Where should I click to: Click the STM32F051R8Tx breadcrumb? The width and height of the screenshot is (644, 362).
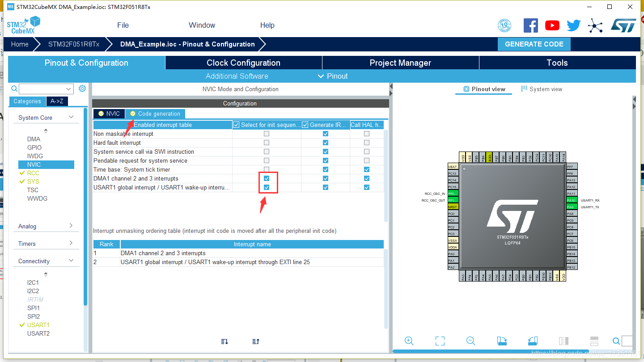click(x=74, y=44)
